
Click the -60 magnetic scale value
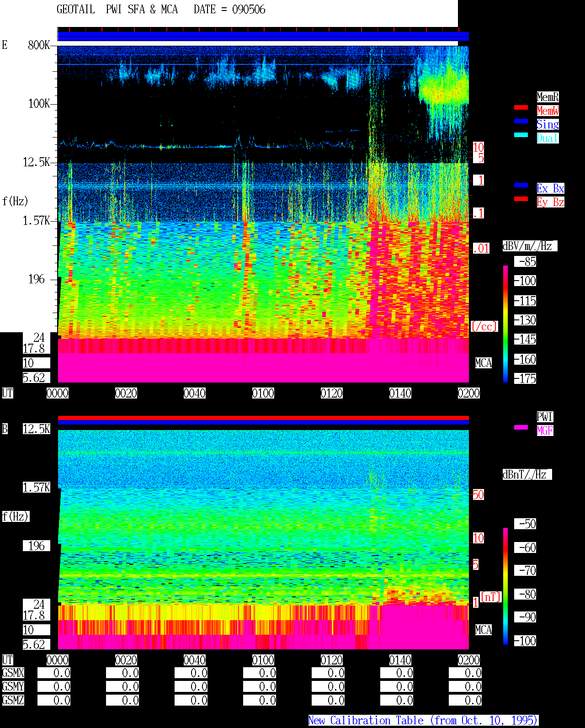(525, 547)
